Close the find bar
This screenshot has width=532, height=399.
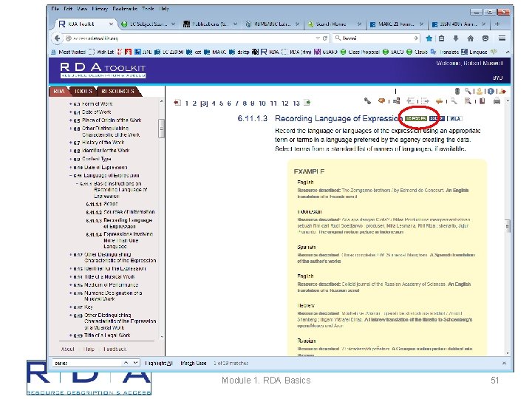(x=504, y=363)
